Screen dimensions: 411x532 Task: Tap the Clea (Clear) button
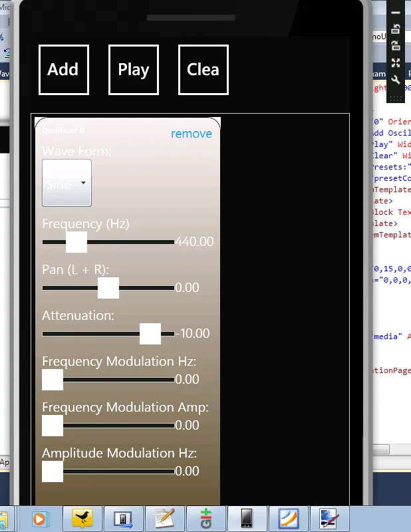tap(204, 70)
